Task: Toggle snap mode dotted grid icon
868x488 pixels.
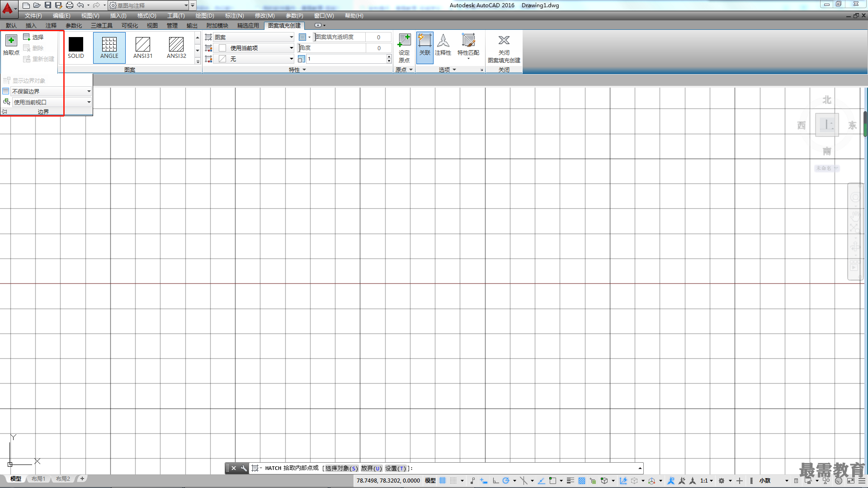Action: [x=453, y=481]
